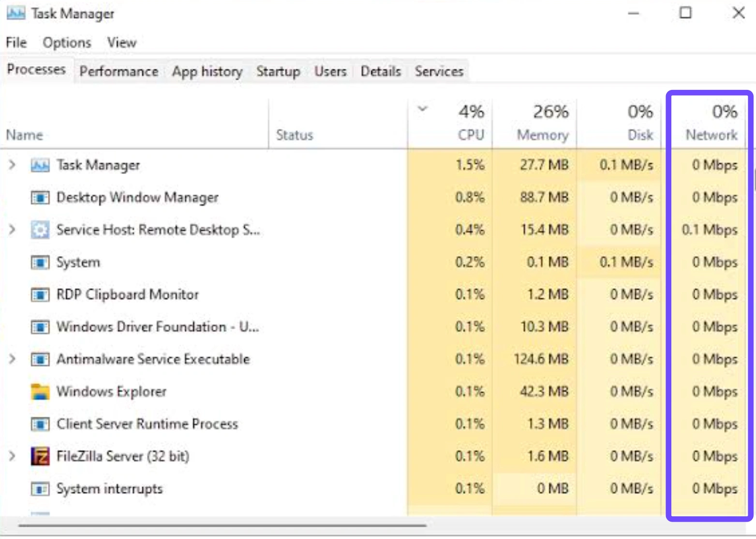Expand the Service Host: Remote Desktop group
This screenshot has width=756, height=539.
pyautogui.click(x=12, y=230)
